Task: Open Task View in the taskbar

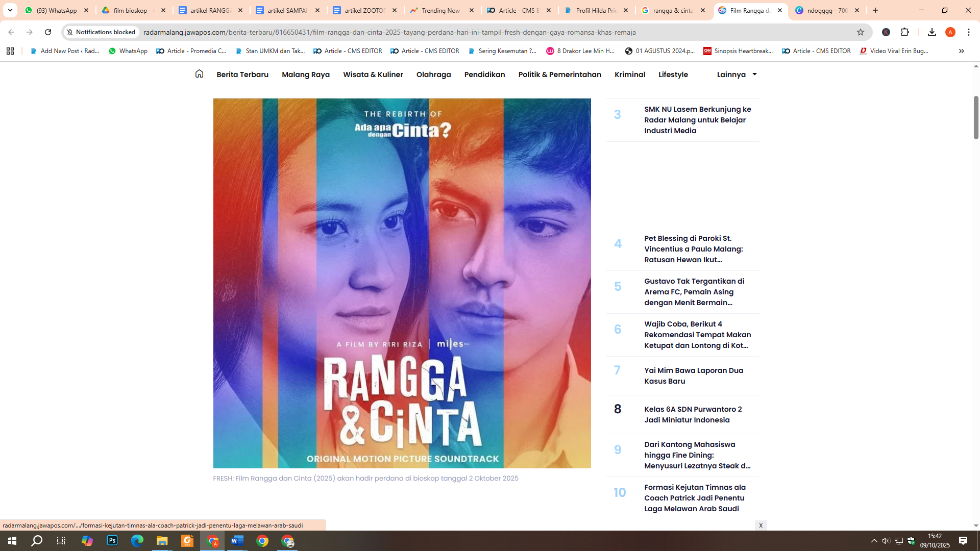Action: point(61,541)
